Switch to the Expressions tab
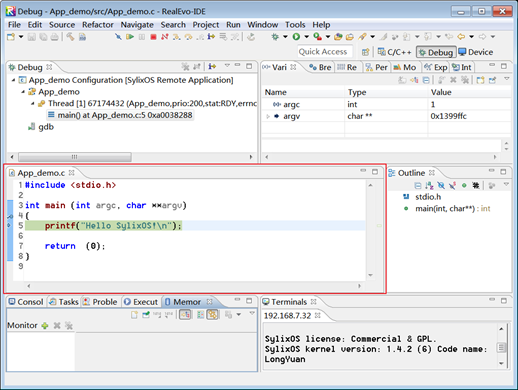This screenshot has height=390, width=518. (435, 67)
